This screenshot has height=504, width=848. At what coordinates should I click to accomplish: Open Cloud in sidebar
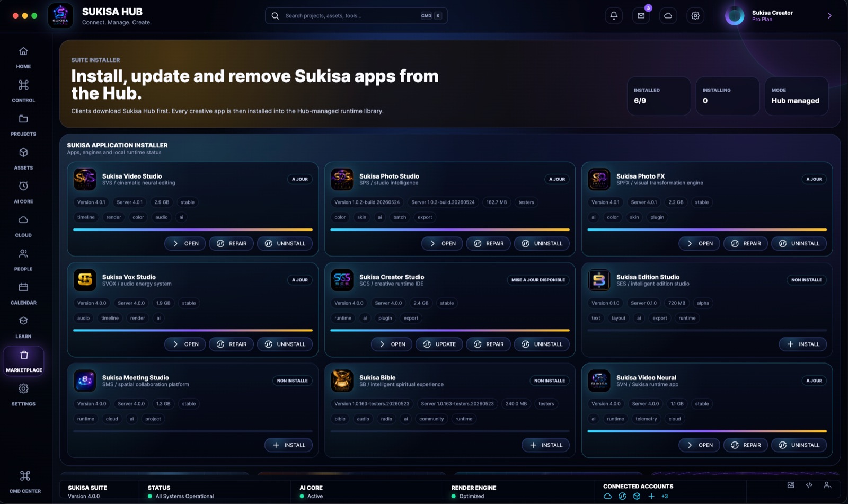point(23,226)
